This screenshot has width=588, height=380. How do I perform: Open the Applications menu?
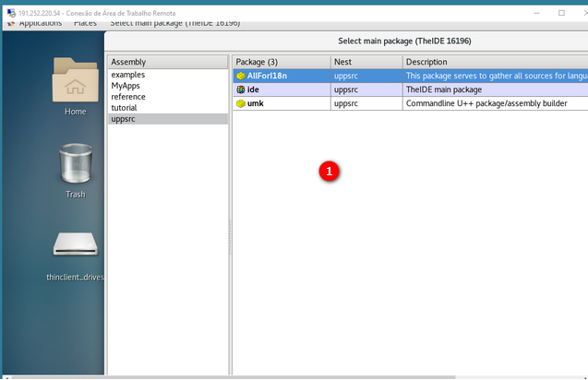click(40, 23)
